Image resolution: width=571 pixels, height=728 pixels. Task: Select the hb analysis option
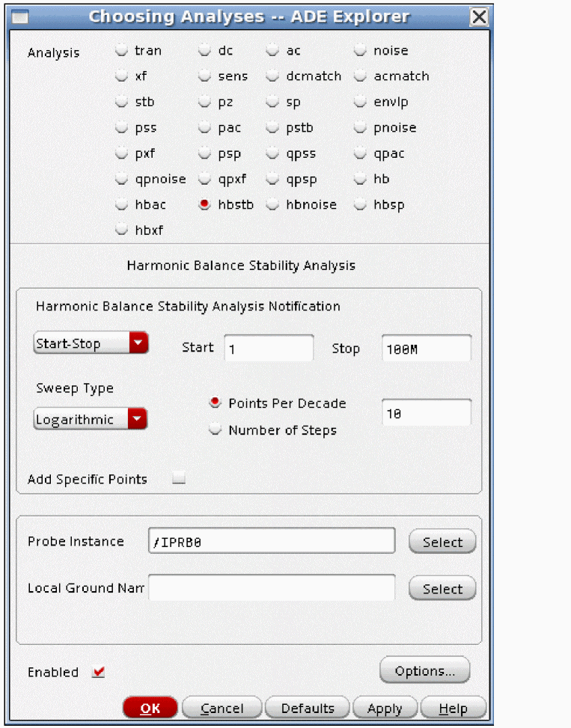(x=361, y=180)
